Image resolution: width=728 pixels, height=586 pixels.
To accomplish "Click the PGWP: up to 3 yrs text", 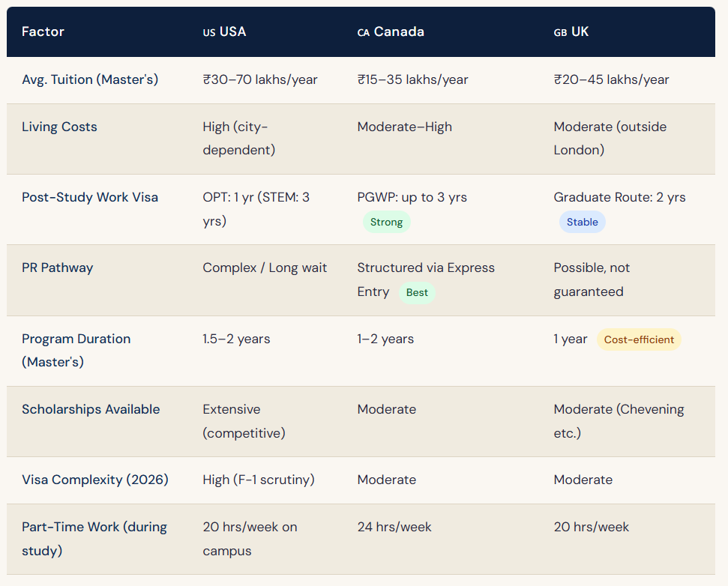I will point(412,197).
